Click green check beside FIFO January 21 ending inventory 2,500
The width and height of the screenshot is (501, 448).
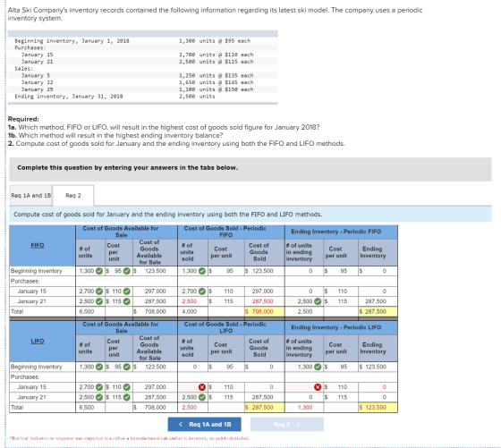pyautogui.click(x=318, y=301)
